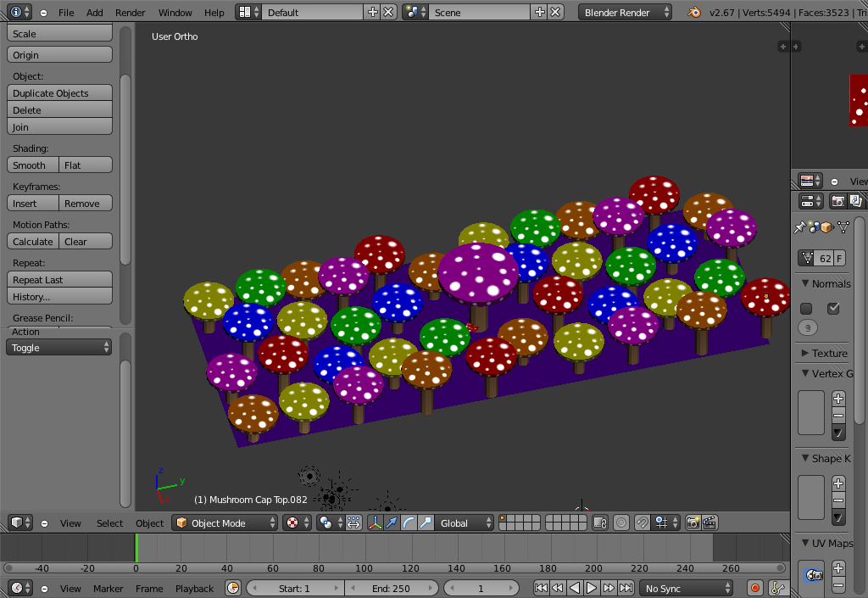Click the Duplicate Objects button
868x598 pixels.
point(60,93)
